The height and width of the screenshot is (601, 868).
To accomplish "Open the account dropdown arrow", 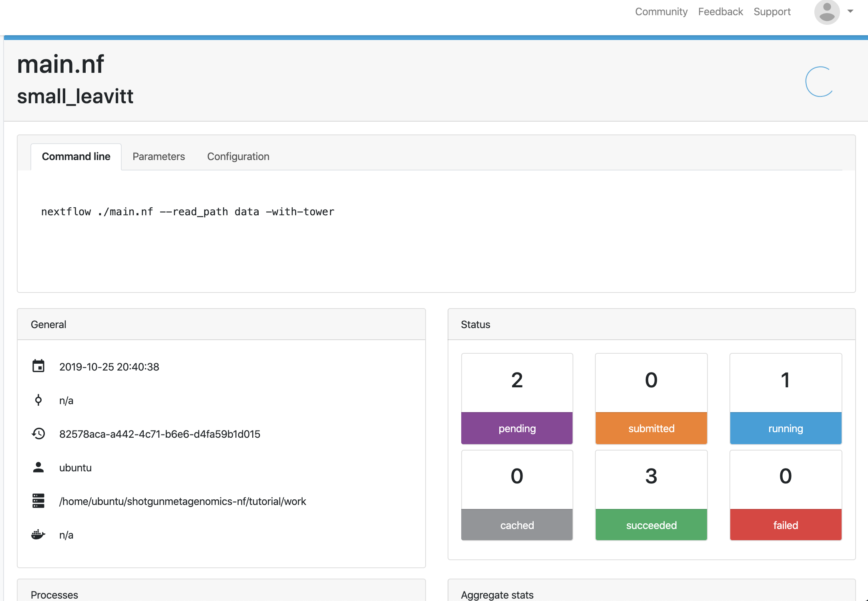I will click(x=850, y=12).
